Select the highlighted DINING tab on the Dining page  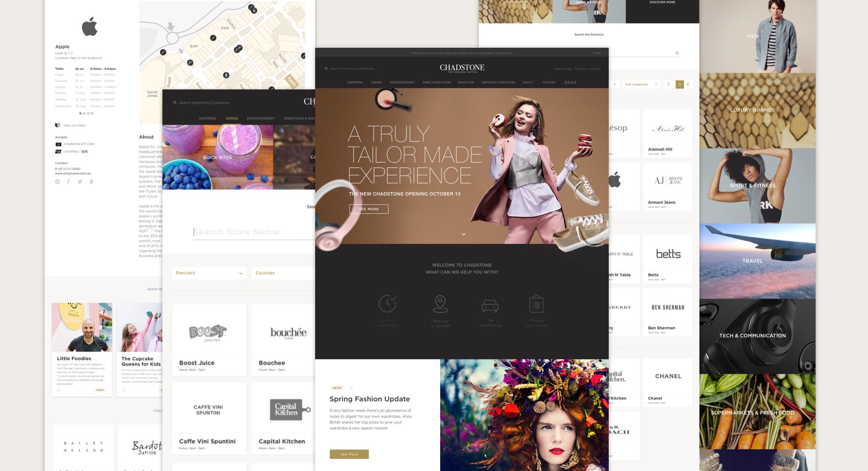click(x=232, y=119)
